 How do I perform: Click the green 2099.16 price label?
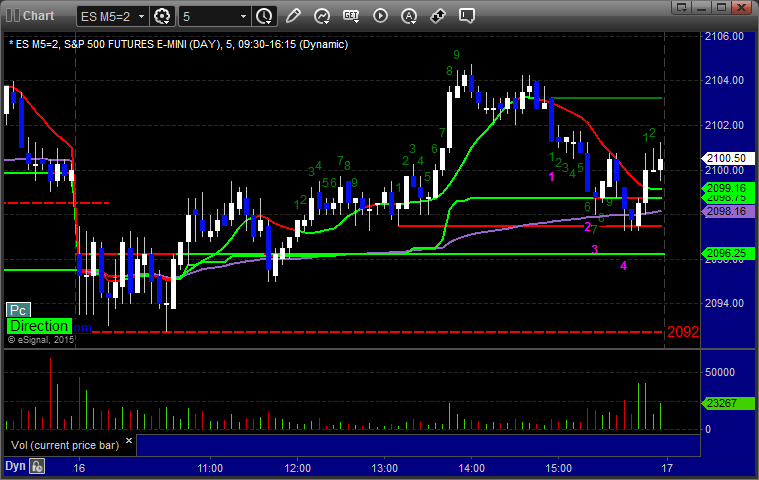point(728,188)
